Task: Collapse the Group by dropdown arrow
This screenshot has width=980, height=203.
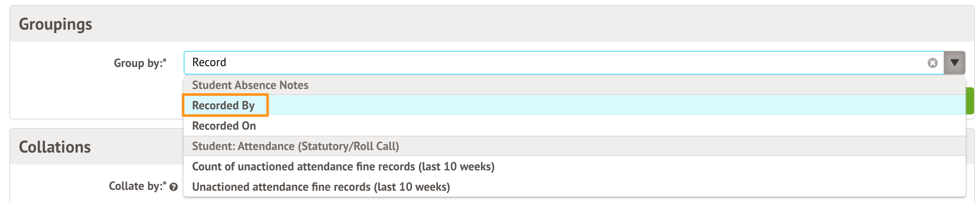Action: click(955, 63)
